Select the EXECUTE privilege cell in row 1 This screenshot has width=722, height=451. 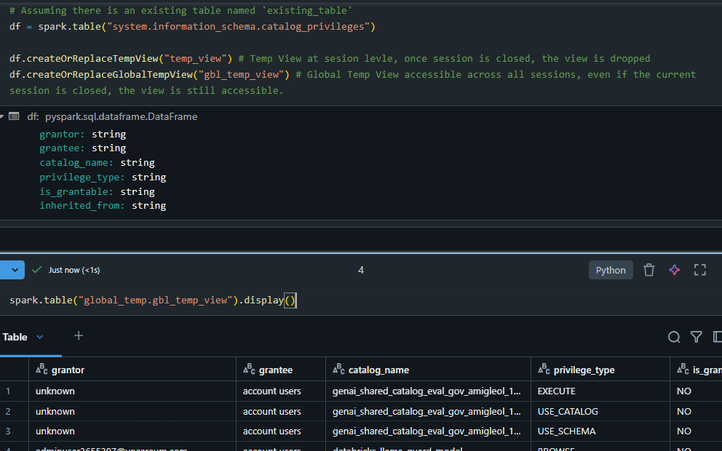557,391
